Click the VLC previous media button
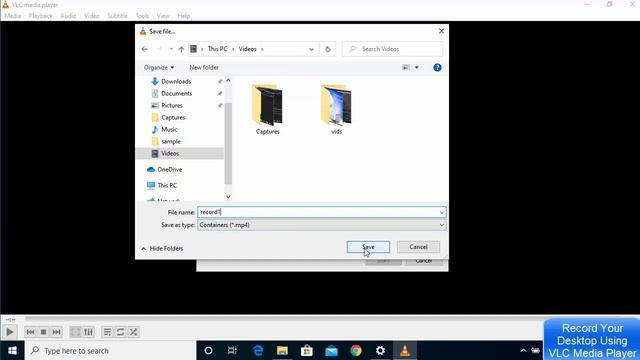 [30, 332]
